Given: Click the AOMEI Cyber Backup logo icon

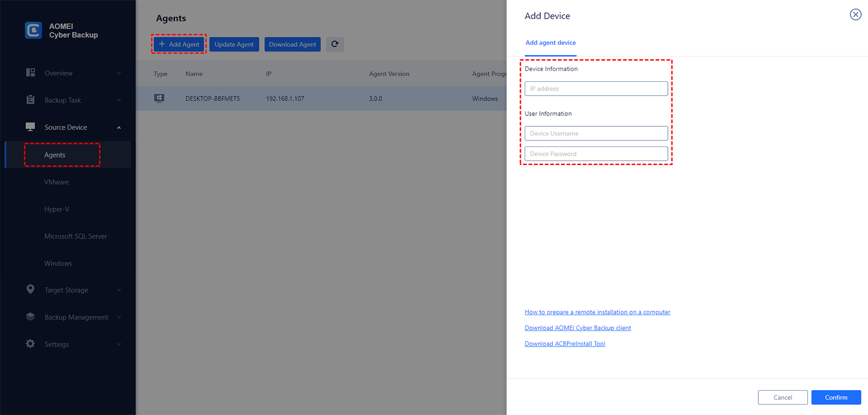Looking at the screenshot, I should pyautogui.click(x=33, y=30).
